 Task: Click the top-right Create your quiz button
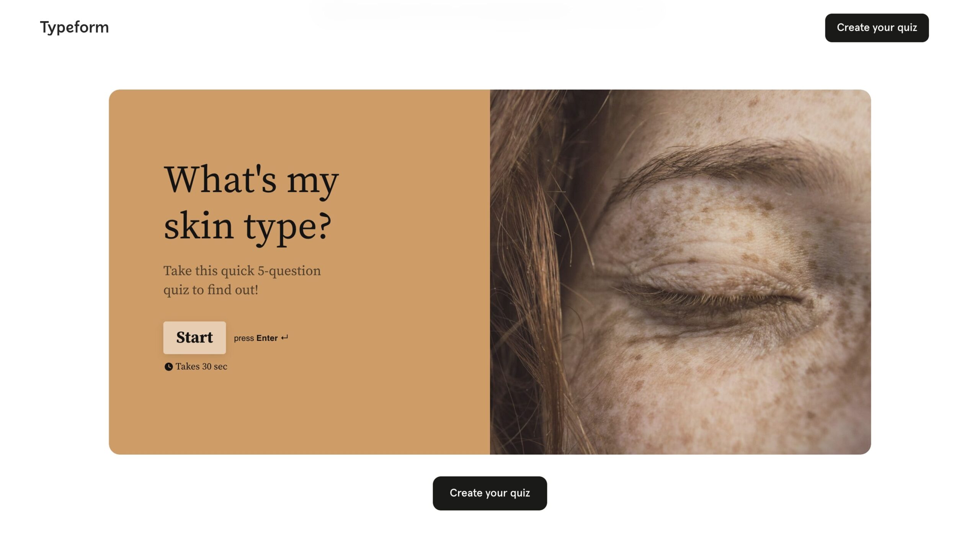(x=877, y=28)
